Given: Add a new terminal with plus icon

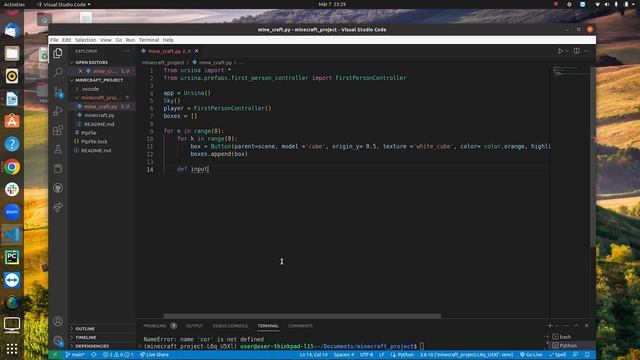Looking at the screenshot, I should tap(550, 326).
